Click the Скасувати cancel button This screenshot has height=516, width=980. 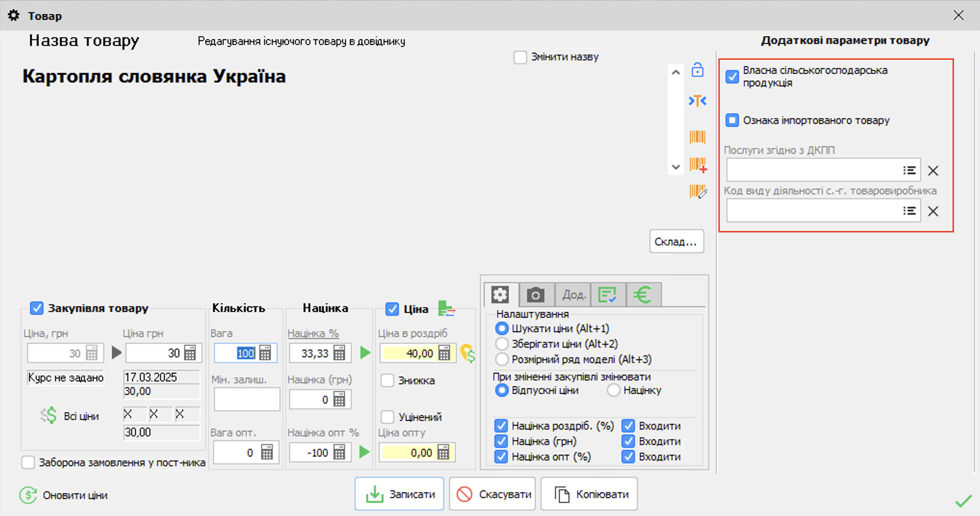pos(492,494)
